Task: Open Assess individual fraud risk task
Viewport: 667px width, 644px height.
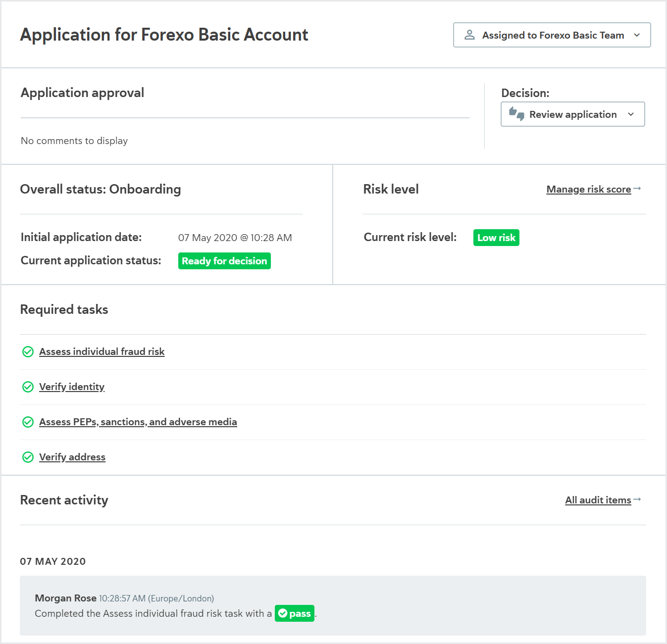Action: [102, 351]
